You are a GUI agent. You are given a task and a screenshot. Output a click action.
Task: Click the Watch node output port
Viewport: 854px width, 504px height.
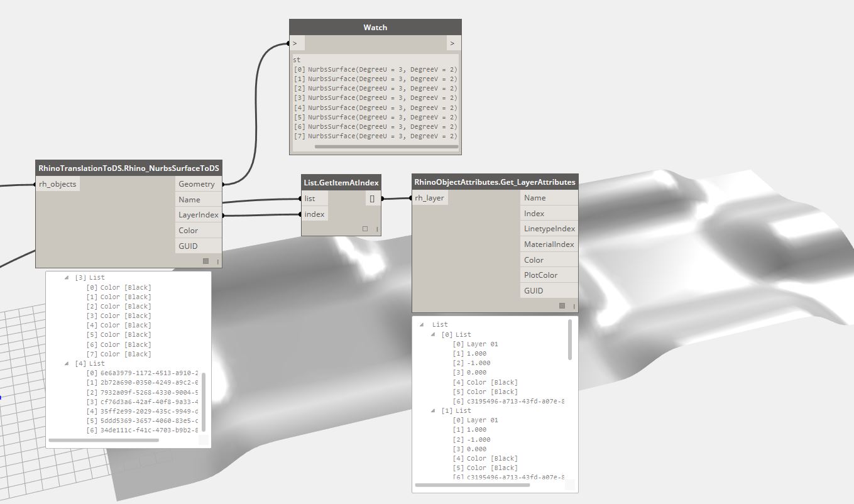[x=453, y=43]
